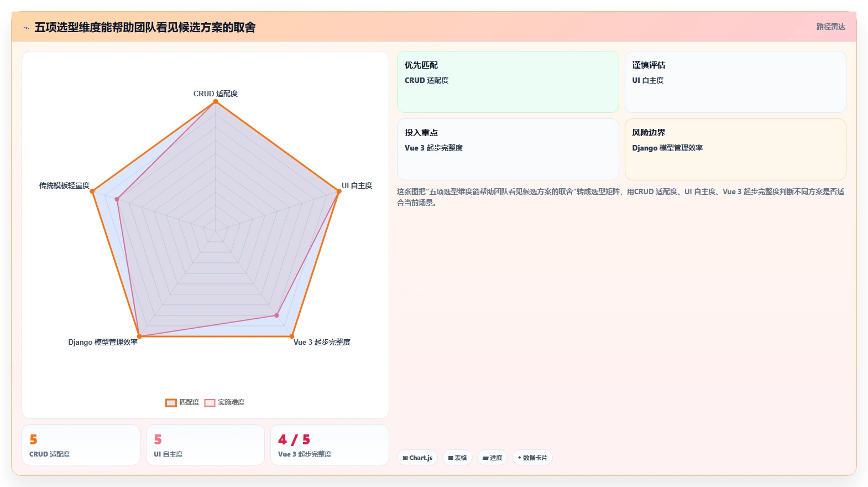Click the data point at UI 自主度 vertex
Screen dimensions: 868x487
(339, 191)
